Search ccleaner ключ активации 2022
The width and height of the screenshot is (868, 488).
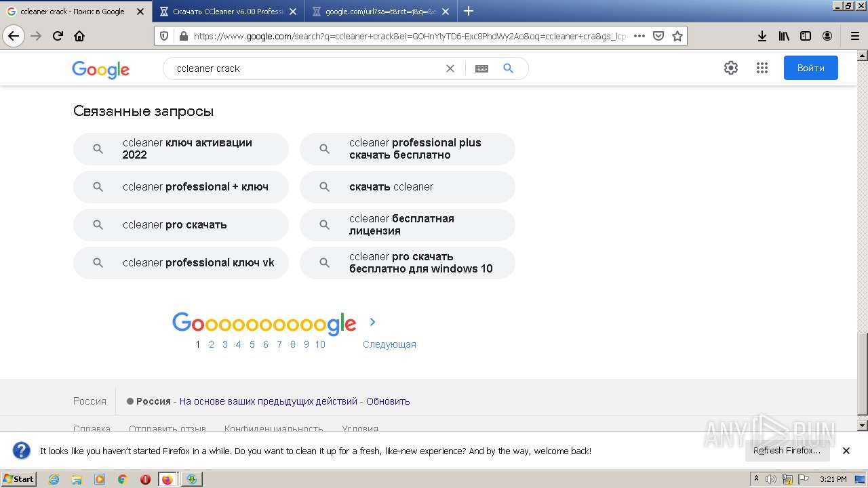(181, 148)
